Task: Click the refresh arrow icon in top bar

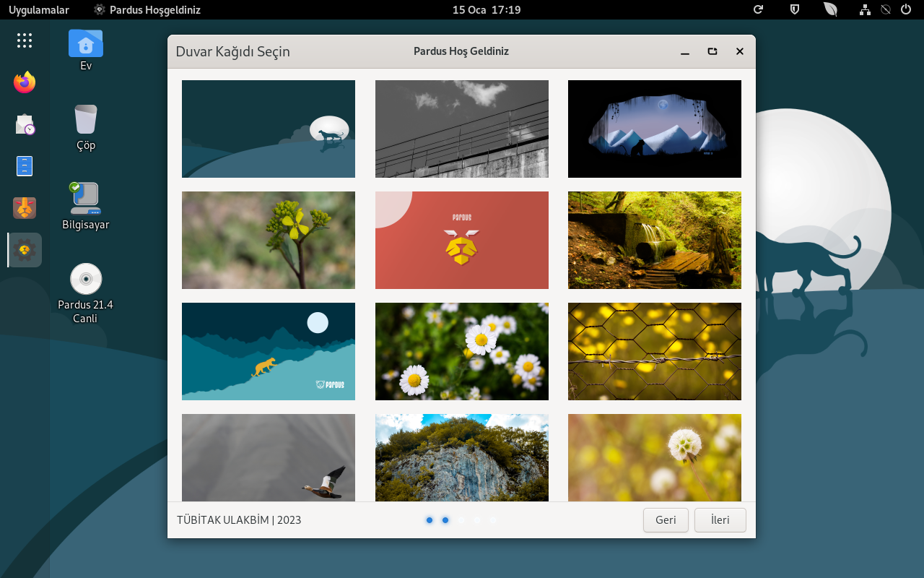Action: [758, 10]
